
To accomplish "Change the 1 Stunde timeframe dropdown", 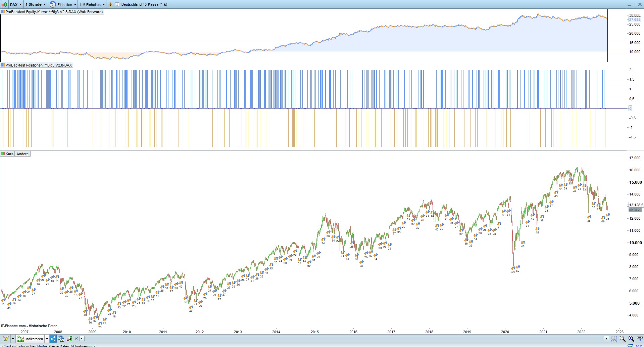I will point(35,4).
